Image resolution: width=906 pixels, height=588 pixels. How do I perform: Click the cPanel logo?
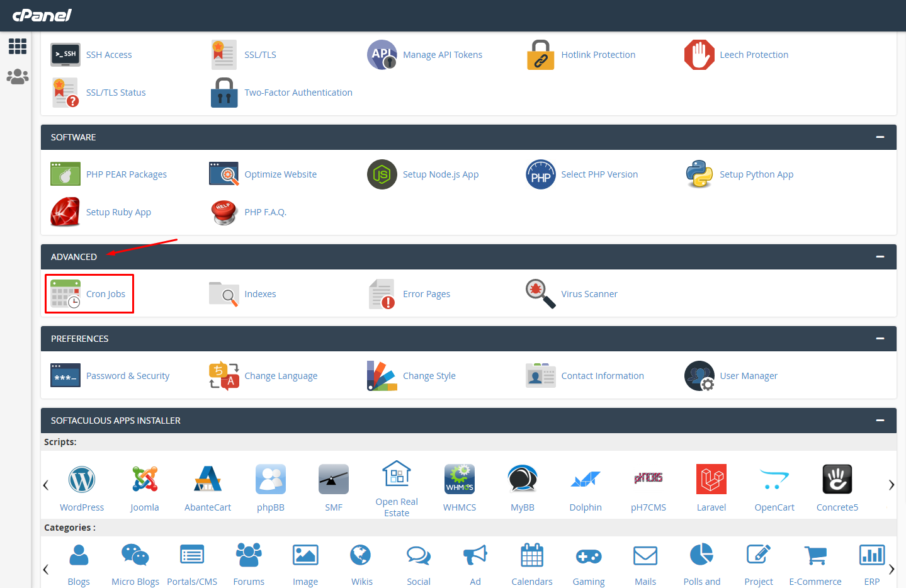click(42, 14)
